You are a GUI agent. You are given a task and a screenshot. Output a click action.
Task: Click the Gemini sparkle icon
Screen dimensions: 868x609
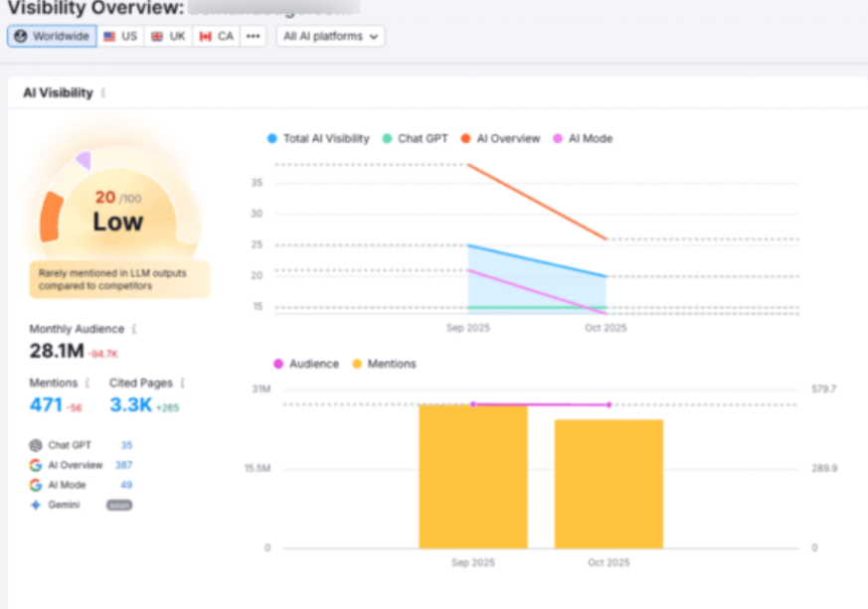click(36, 505)
